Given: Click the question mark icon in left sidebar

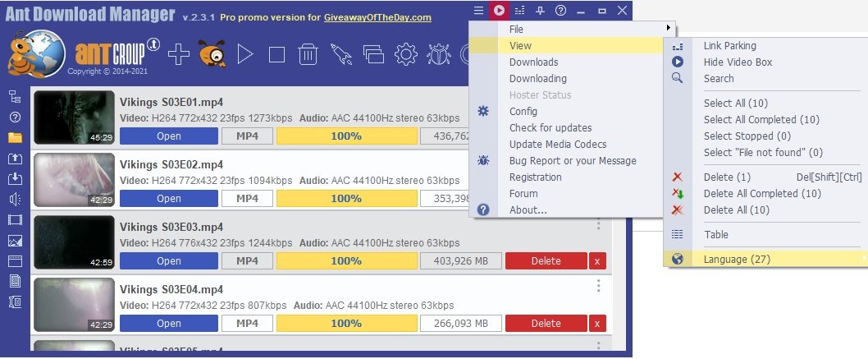Looking at the screenshot, I should [x=15, y=117].
